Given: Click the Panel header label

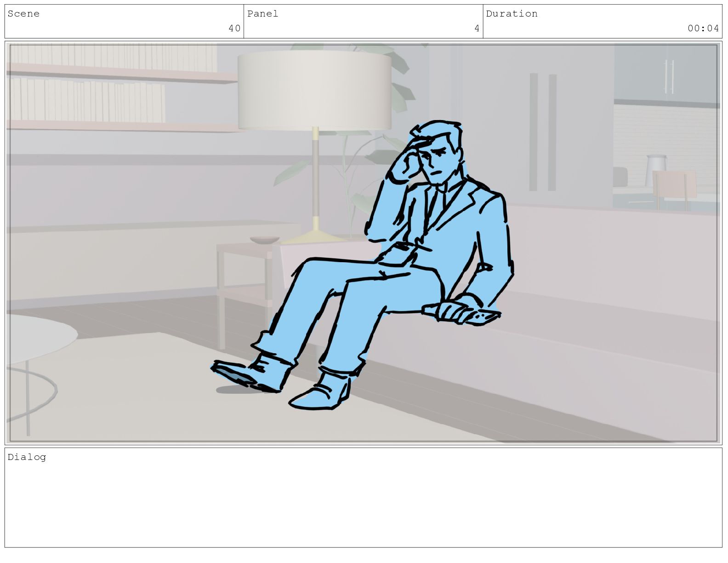Looking at the screenshot, I should coord(262,14).
